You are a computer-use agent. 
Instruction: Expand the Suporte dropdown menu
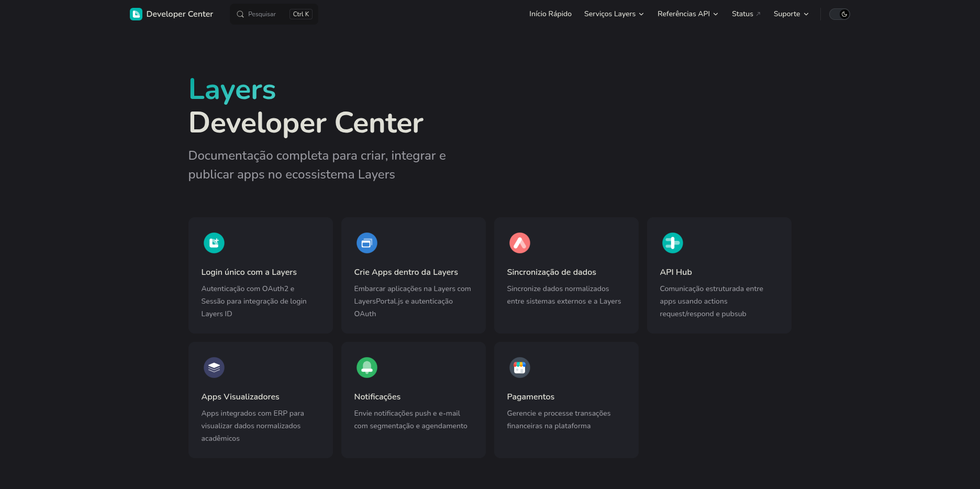[x=790, y=14]
